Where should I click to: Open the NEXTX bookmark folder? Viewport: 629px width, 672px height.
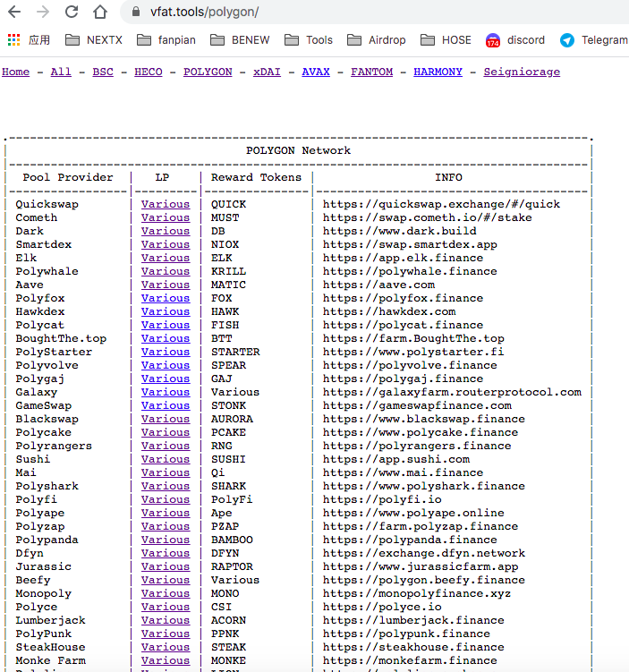[x=94, y=40]
